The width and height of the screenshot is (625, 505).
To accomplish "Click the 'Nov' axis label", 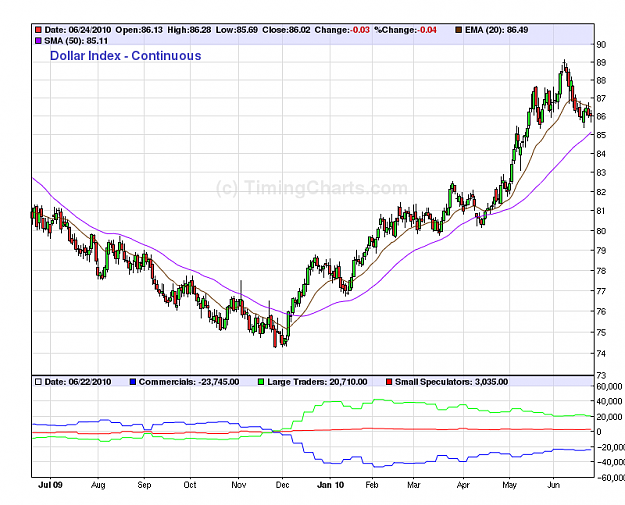I will click(x=238, y=485).
